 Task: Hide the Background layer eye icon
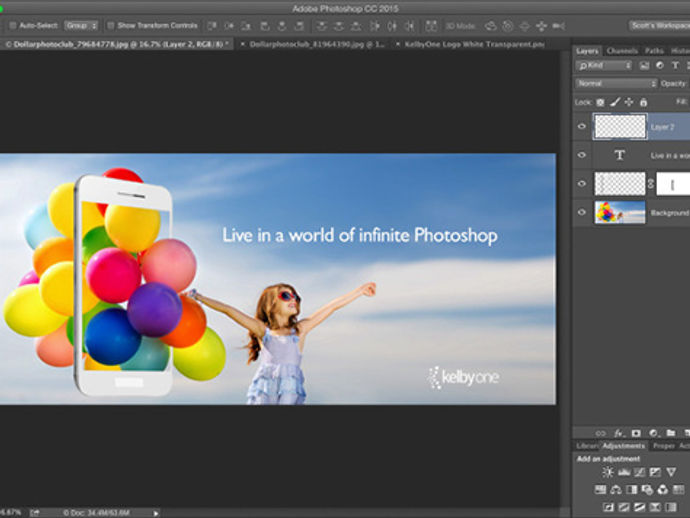click(x=582, y=212)
